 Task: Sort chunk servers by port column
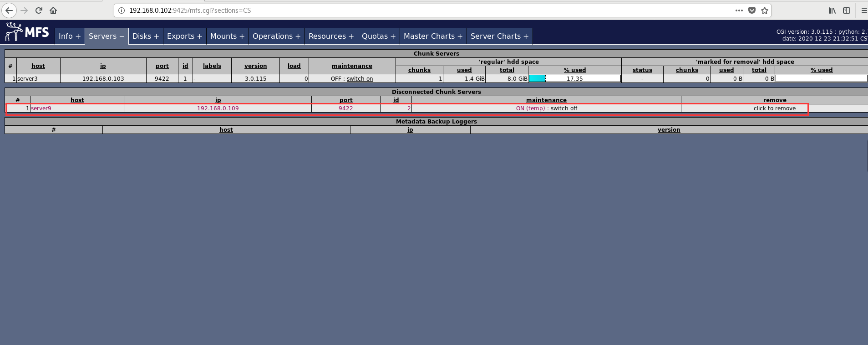[x=162, y=66]
